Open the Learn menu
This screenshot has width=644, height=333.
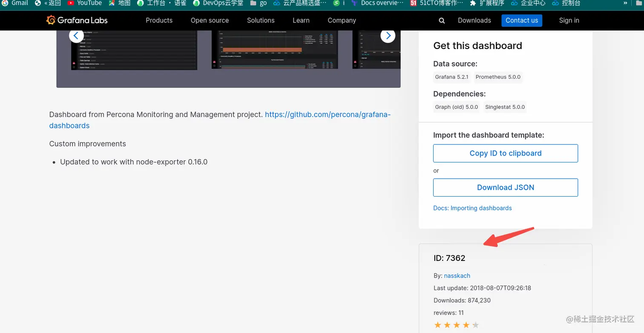[301, 20]
